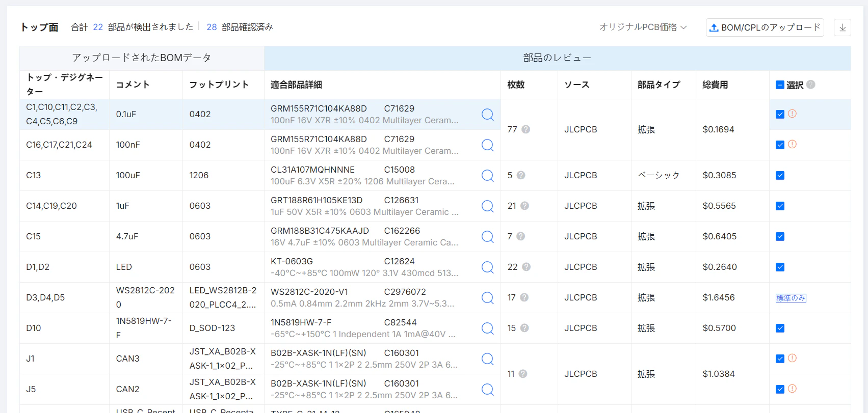Click the magnifier for the D10 1N5819HW-7-F row
Screen dimensions: 868x413
point(488,328)
